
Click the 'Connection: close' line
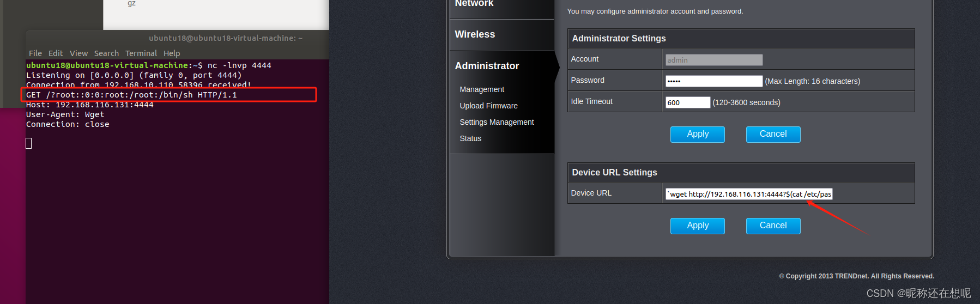(68, 124)
